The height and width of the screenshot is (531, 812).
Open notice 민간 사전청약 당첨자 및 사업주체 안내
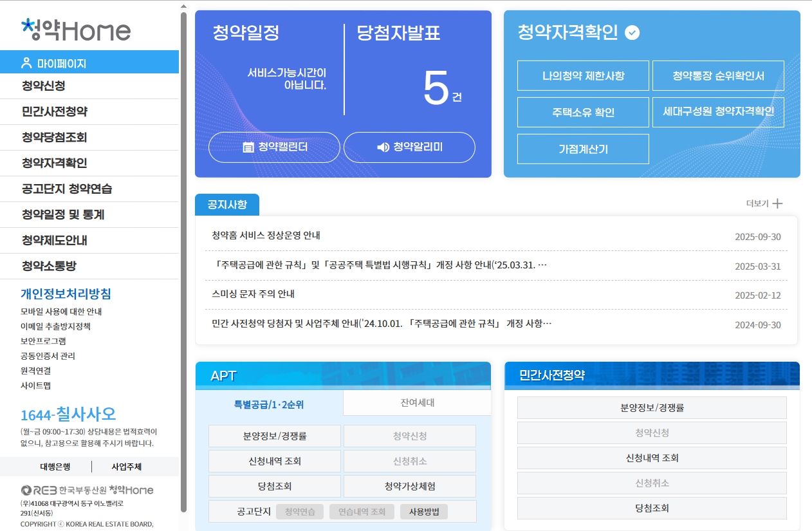(x=382, y=323)
